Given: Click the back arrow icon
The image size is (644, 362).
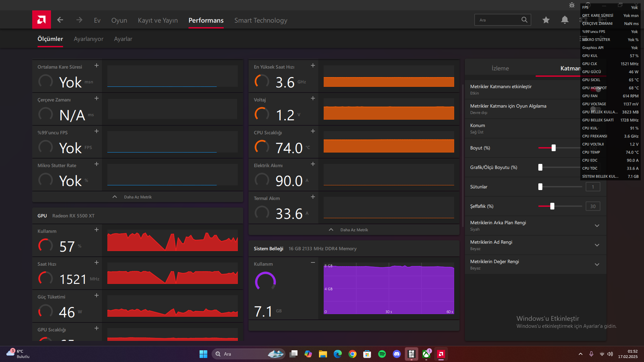Looking at the screenshot, I should (x=60, y=20).
